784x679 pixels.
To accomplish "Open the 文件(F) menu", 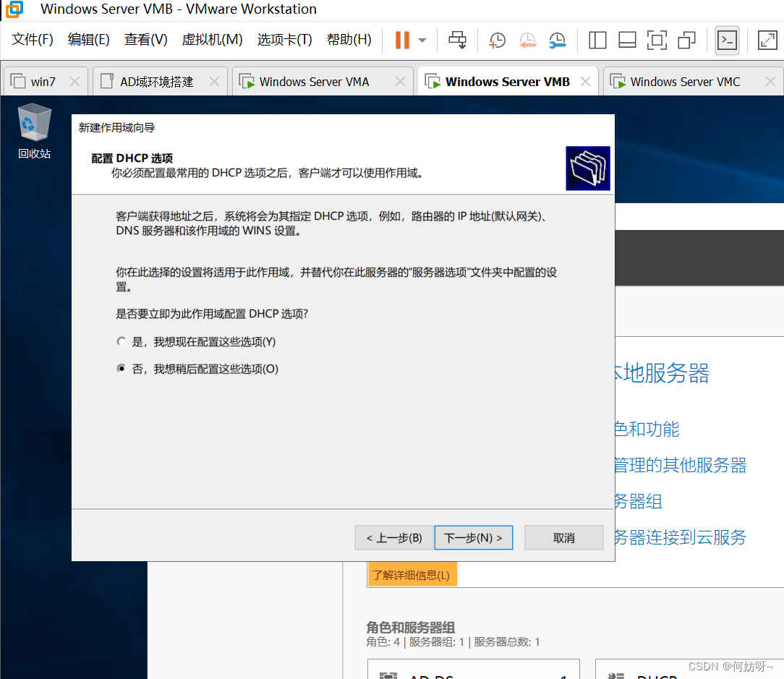I will point(33,40).
